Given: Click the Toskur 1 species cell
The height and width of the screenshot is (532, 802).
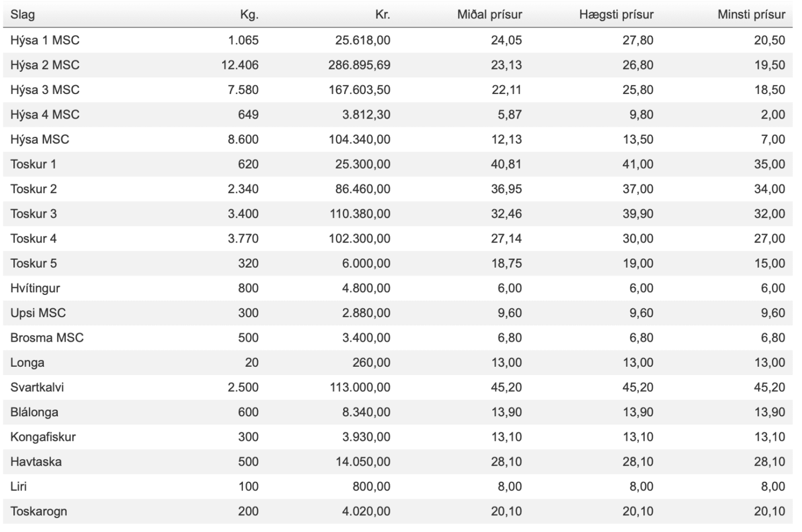Looking at the screenshot, I should click(33, 164).
